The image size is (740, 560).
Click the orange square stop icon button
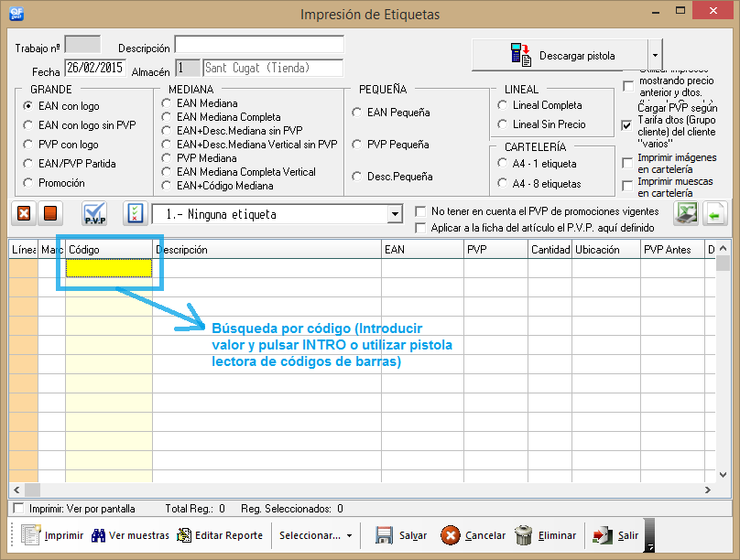(x=50, y=213)
